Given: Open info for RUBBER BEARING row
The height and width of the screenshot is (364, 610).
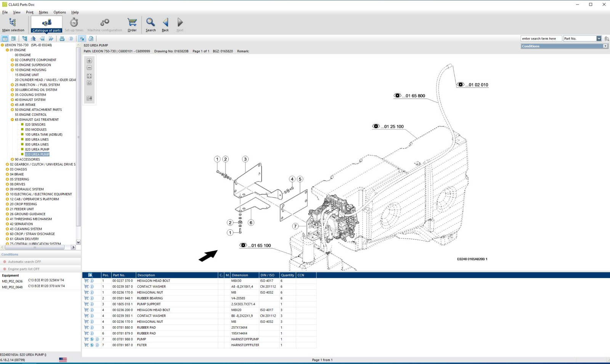Looking at the screenshot, I should [92, 299].
